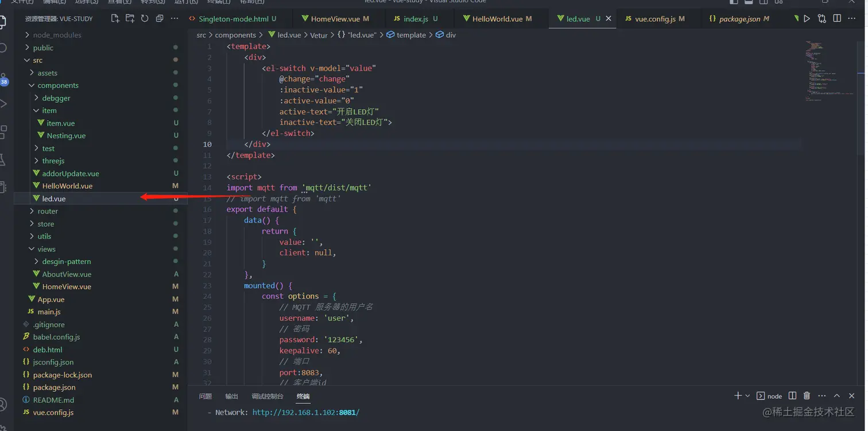Screen dimensions: 868x431
Task: Collapse the item folder
Action: 100,111
